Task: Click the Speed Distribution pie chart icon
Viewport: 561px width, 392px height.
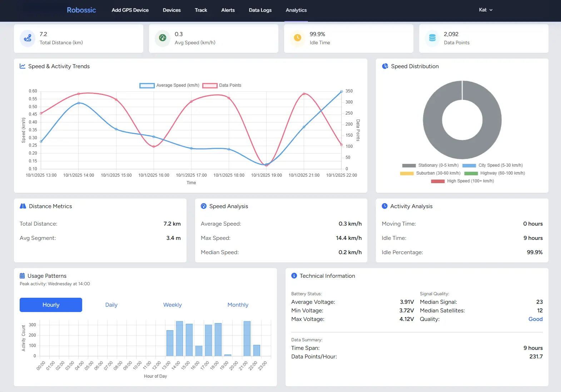Action: [x=385, y=66]
